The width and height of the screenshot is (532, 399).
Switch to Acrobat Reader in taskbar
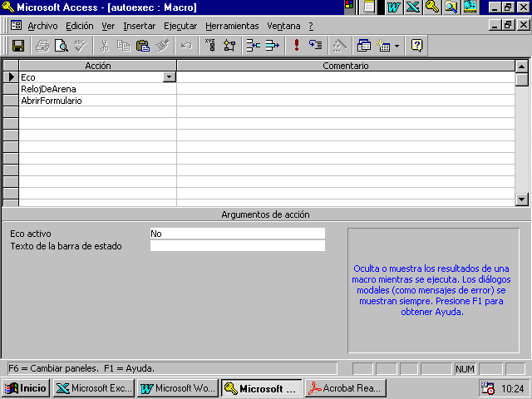pos(345,388)
